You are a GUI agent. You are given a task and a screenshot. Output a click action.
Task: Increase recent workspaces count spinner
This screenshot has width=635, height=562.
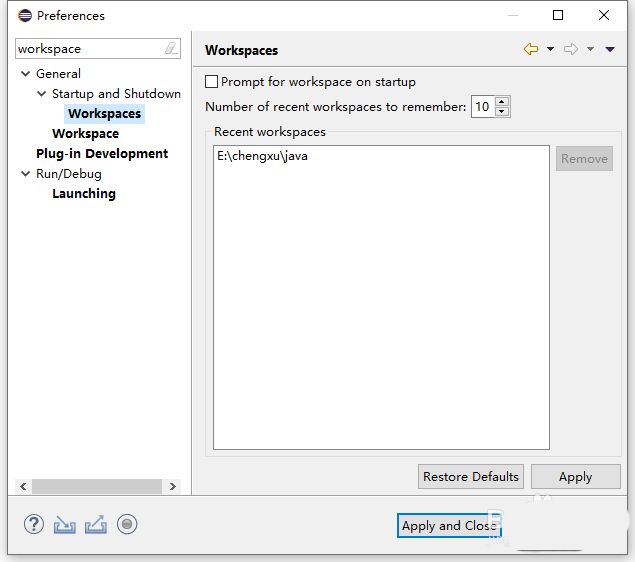[x=502, y=102]
